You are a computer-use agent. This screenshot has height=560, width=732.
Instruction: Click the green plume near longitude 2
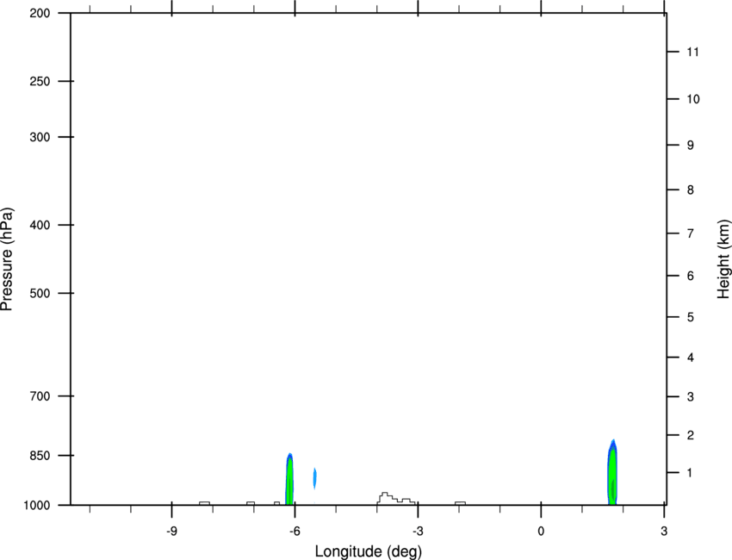612,472
